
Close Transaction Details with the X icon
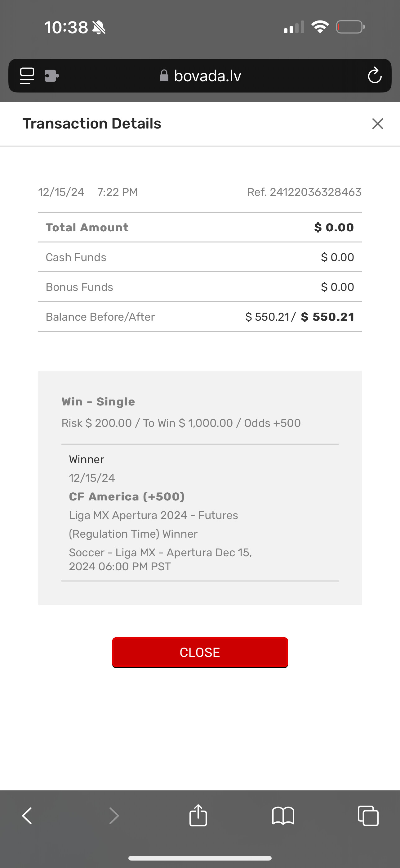point(377,124)
